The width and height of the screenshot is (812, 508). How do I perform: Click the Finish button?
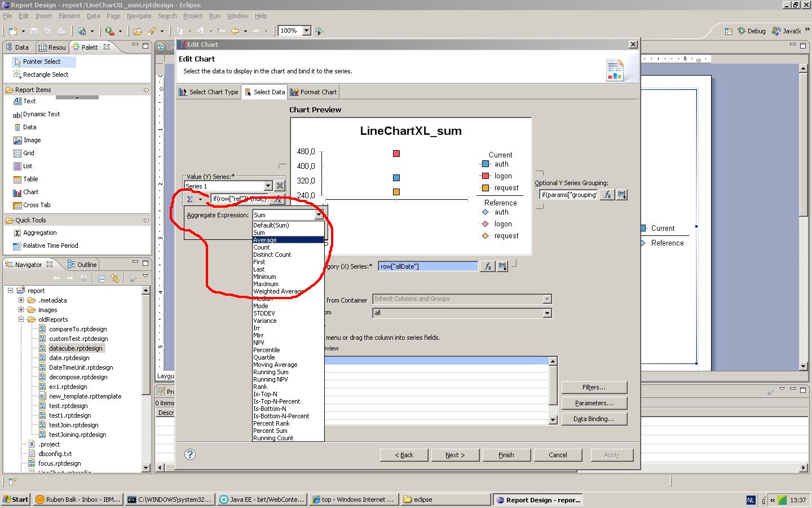coord(506,455)
